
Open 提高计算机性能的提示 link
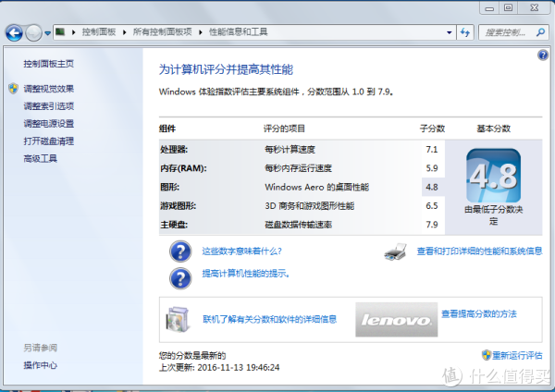pos(246,274)
